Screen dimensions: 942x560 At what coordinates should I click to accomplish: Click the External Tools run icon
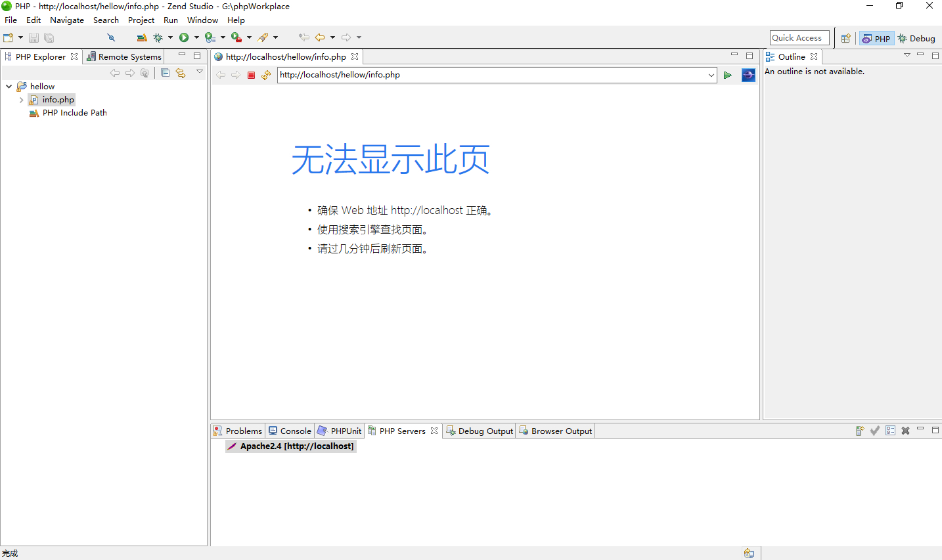point(236,37)
